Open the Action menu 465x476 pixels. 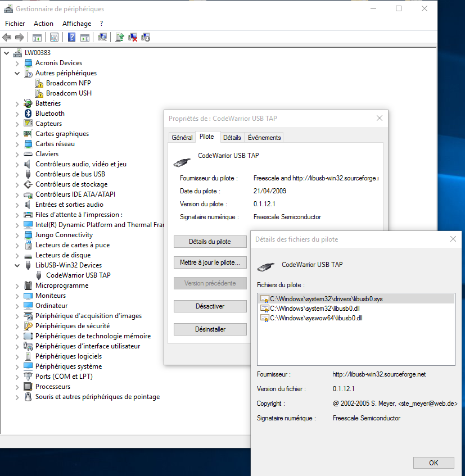(43, 24)
